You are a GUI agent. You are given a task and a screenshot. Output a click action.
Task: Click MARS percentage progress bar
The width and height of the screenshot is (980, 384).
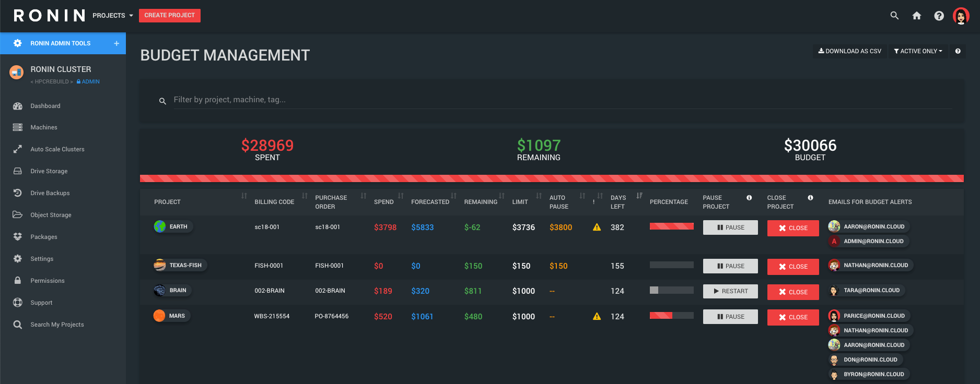point(672,316)
